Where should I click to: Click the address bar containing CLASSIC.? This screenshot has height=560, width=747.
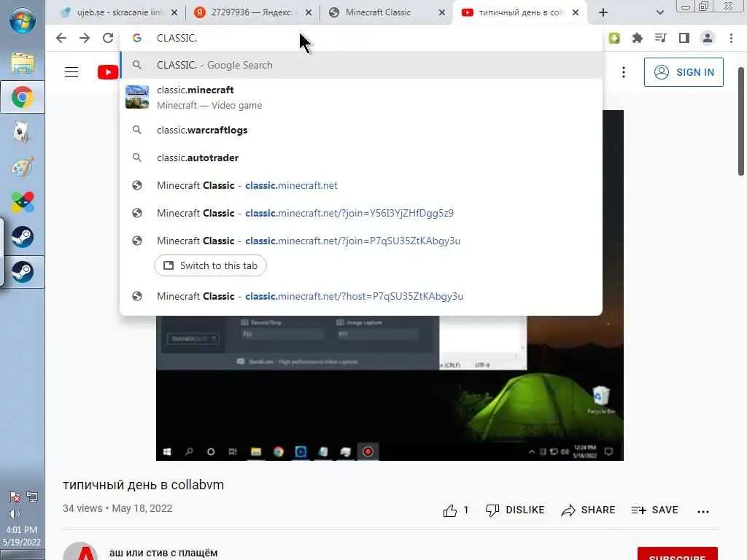point(361,38)
